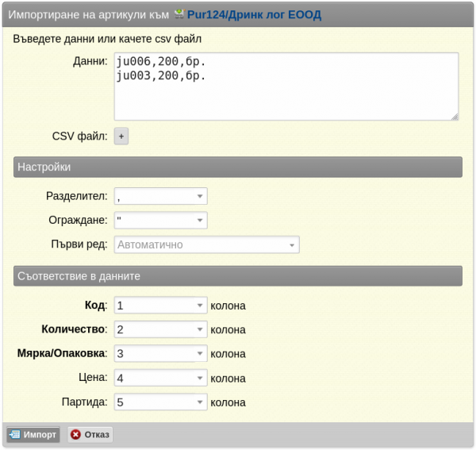Open the Разделител dropdown
The height and width of the screenshot is (450, 476).
160,196
